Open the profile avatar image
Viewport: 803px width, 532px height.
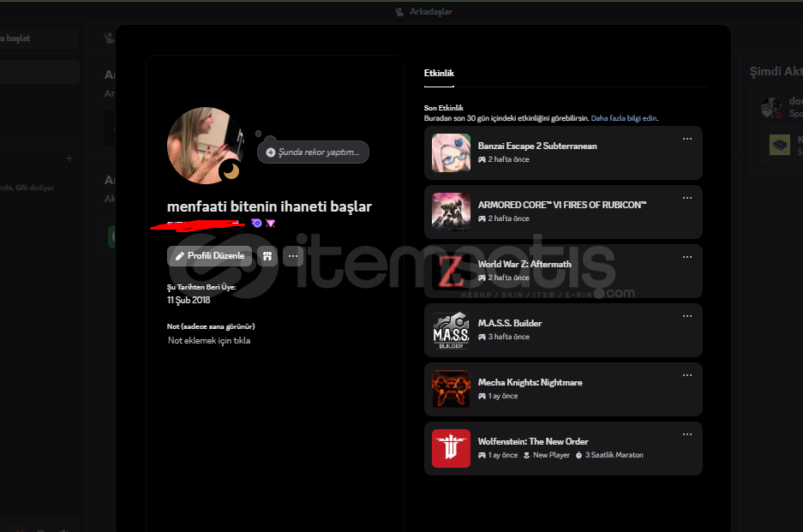(x=206, y=146)
